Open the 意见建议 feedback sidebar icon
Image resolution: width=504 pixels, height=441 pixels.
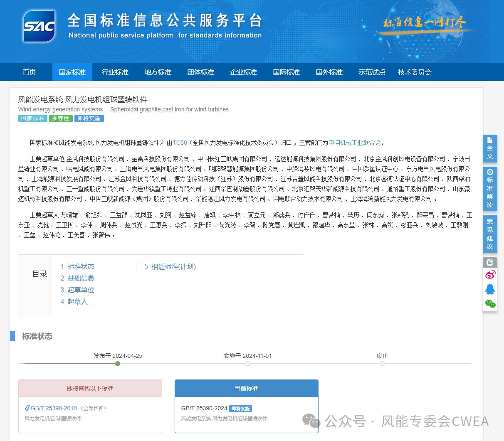[490, 234]
